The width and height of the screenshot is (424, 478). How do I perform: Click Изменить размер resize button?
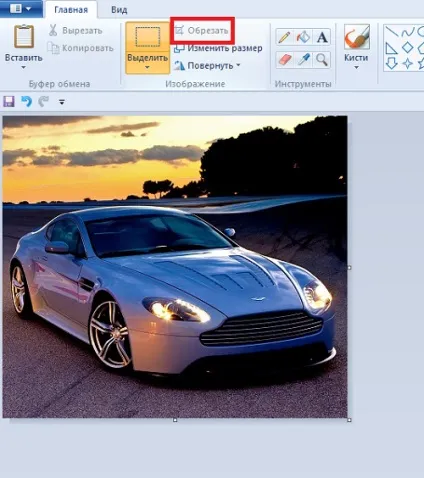click(x=218, y=48)
